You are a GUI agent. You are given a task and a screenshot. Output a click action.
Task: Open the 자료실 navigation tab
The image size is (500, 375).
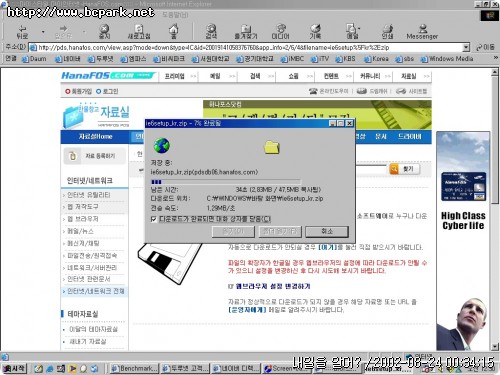click(409, 76)
